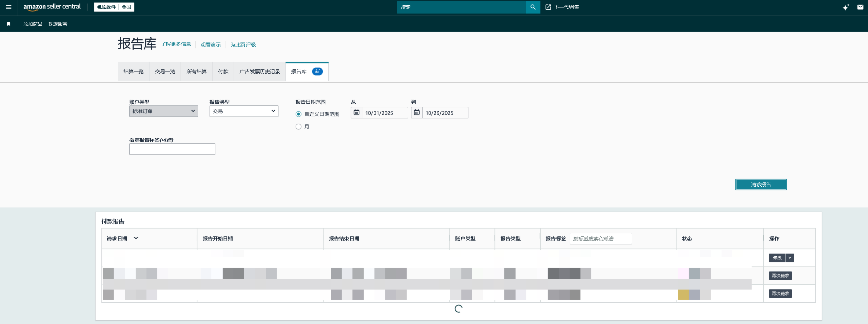The width and height of the screenshot is (868, 324).
Task: Expand the 账户类型 dropdown
Action: tap(163, 111)
